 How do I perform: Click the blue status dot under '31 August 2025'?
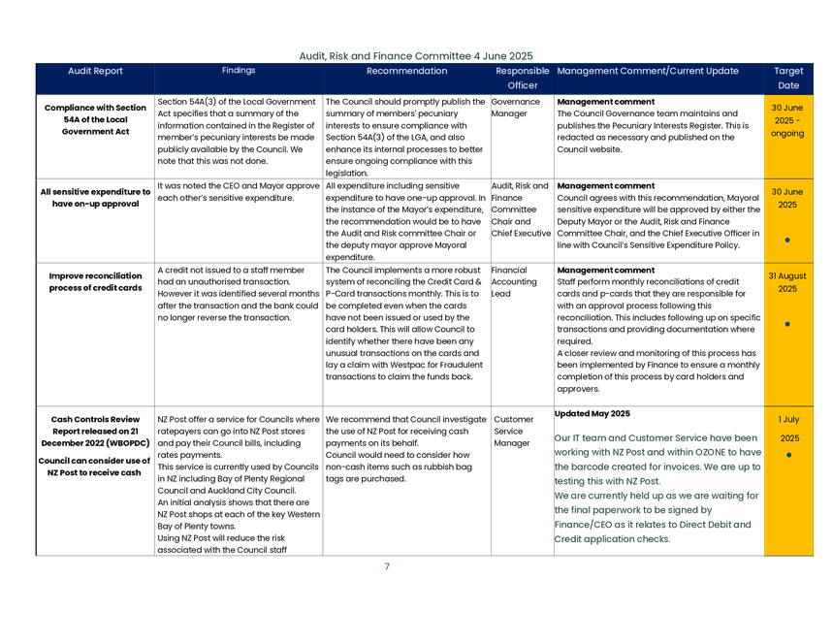click(x=787, y=324)
